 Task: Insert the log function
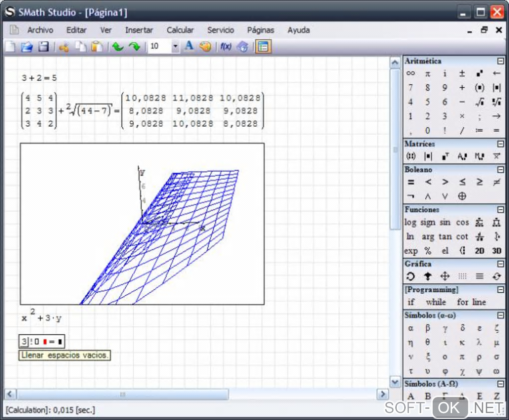click(x=410, y=222)
